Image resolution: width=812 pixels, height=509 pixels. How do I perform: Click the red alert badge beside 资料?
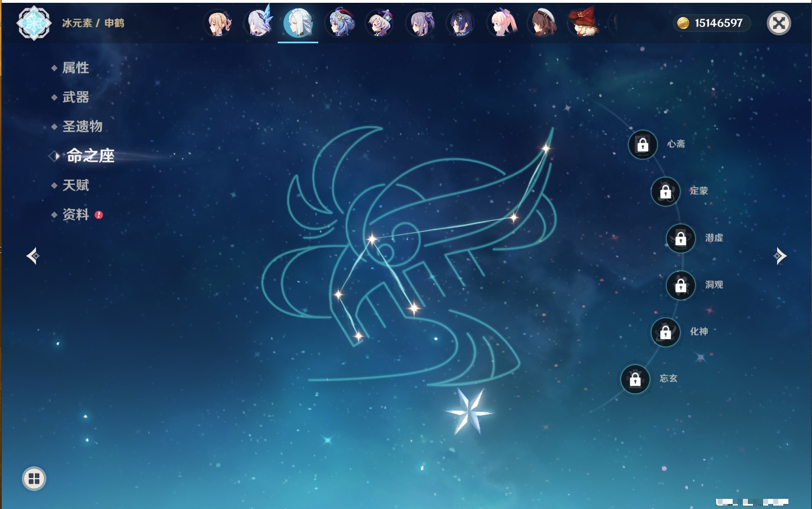click(99, 215)
